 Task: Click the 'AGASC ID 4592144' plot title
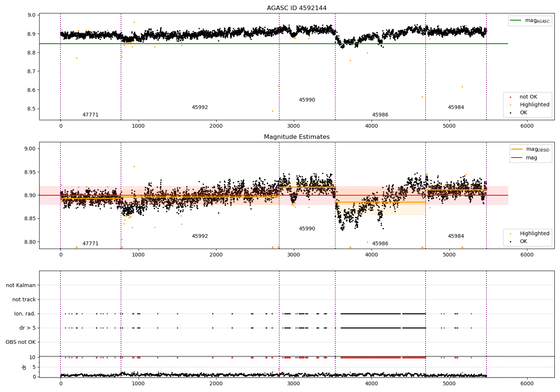[x=296, y=8]
